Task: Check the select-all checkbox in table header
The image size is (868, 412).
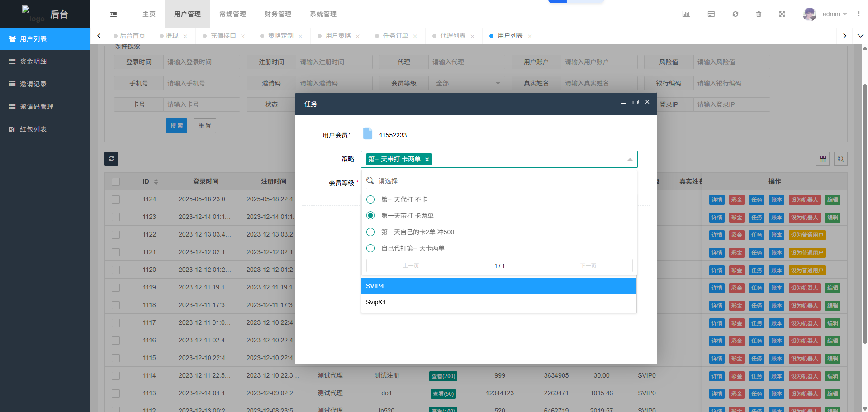Action: 116,182
